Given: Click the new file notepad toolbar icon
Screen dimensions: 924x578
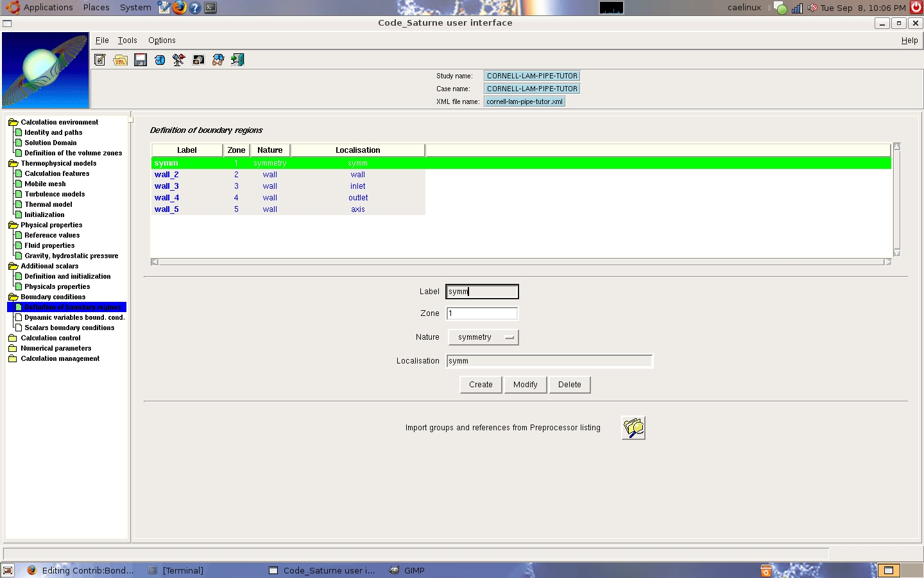Looking at the screenshot, I should tap(100, 60).
